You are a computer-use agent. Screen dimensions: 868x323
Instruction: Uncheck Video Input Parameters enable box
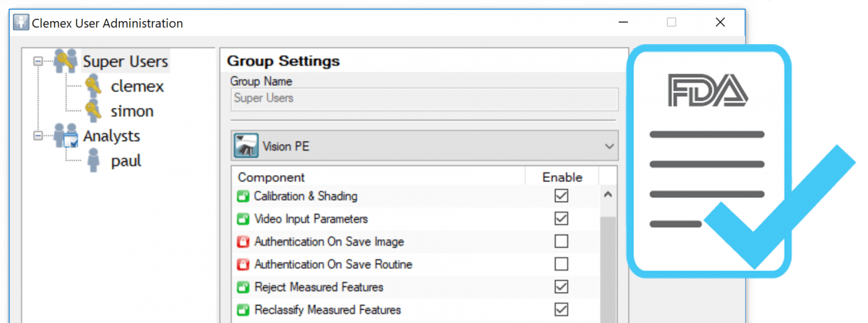[561, 218]
